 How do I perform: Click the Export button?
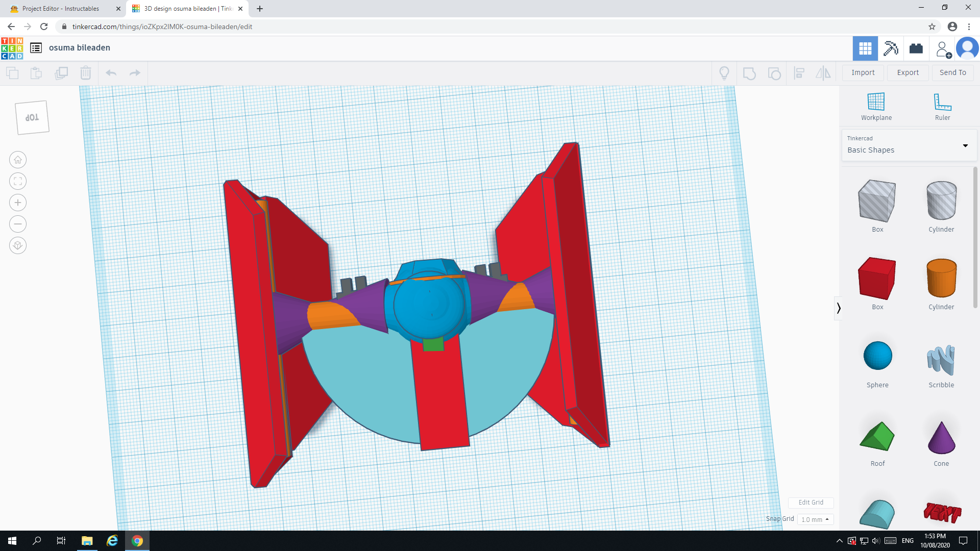[x=908, y=73]
